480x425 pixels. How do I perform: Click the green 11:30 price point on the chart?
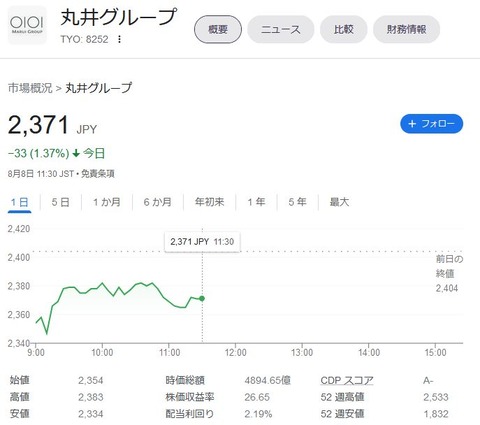(202, 298)
